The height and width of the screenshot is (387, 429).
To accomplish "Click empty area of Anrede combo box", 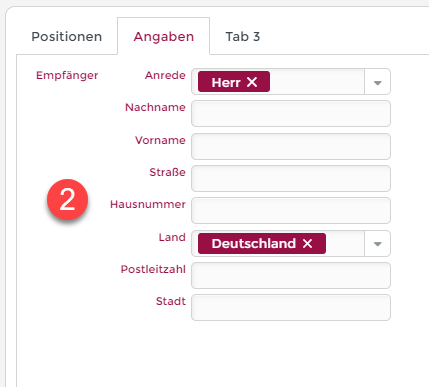I will tap(317, 82).
